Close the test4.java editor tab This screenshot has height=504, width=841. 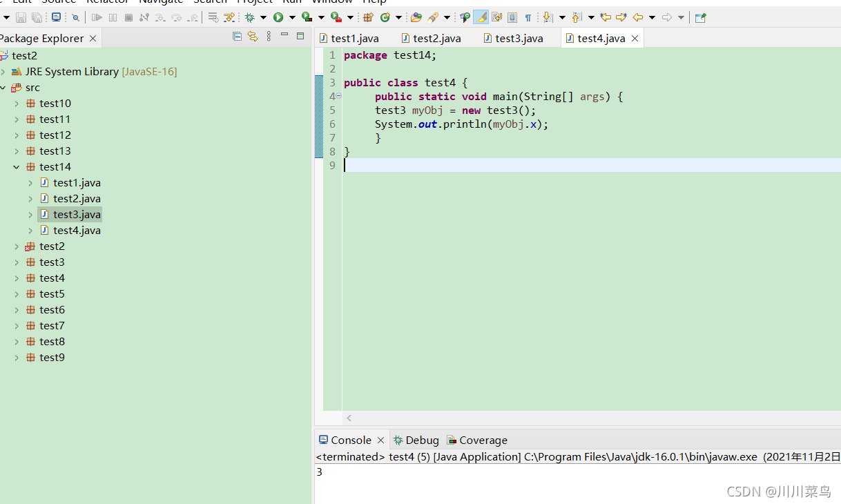tap(635, 39)
